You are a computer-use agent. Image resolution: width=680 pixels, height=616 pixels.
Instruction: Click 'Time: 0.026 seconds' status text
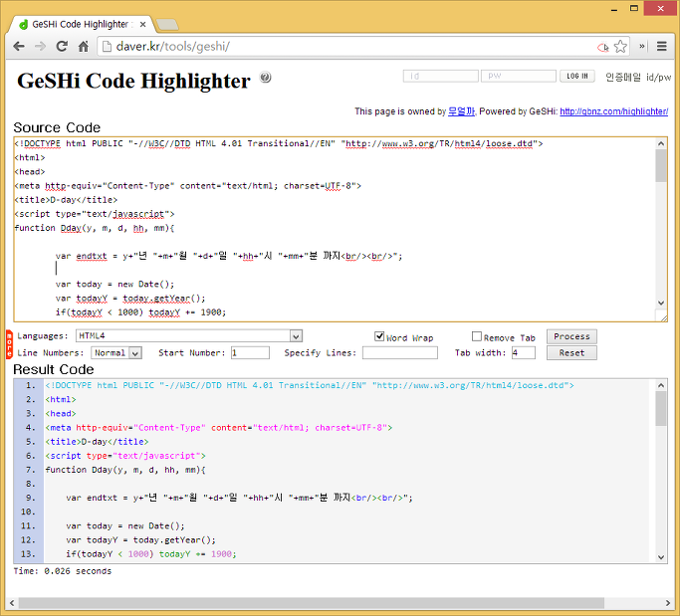[63, 571]
